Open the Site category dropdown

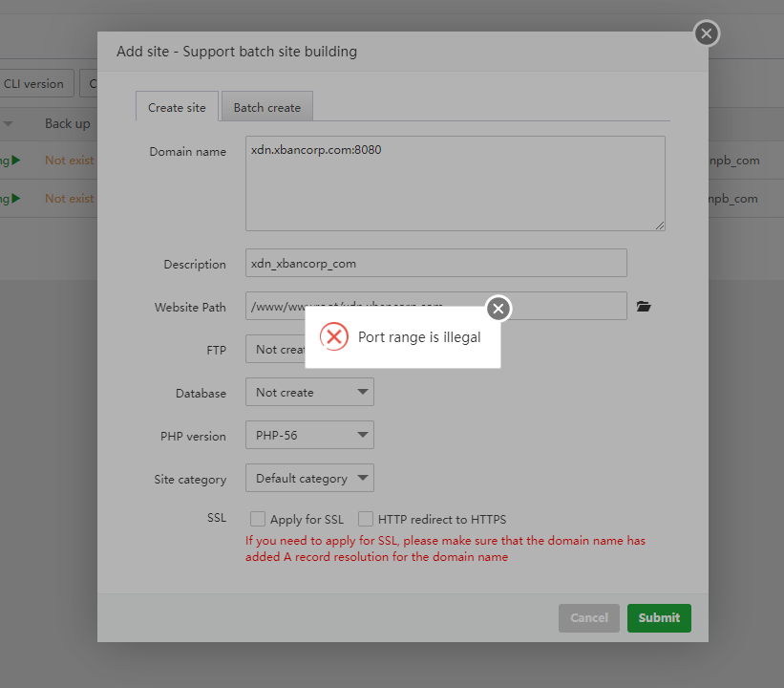coord(309,478)
